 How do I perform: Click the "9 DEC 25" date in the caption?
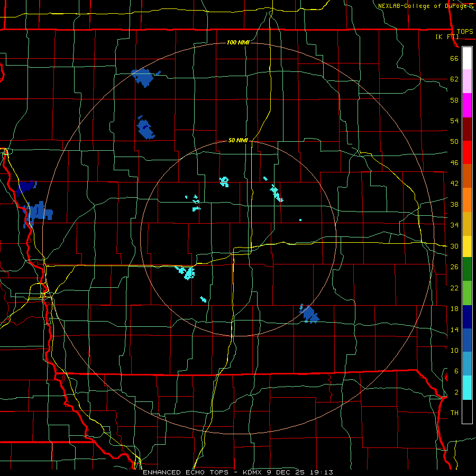(286, 472)
